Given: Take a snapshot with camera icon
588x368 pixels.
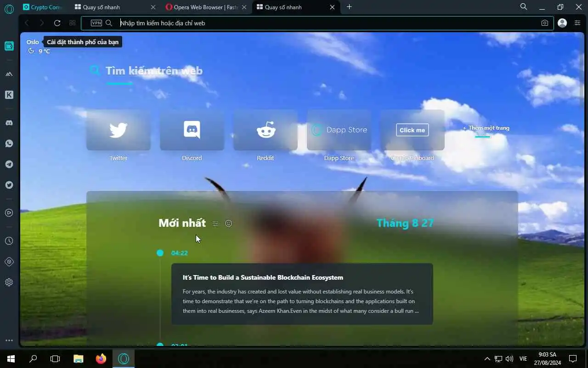Looking at the screenshot, I should [545, 23].
